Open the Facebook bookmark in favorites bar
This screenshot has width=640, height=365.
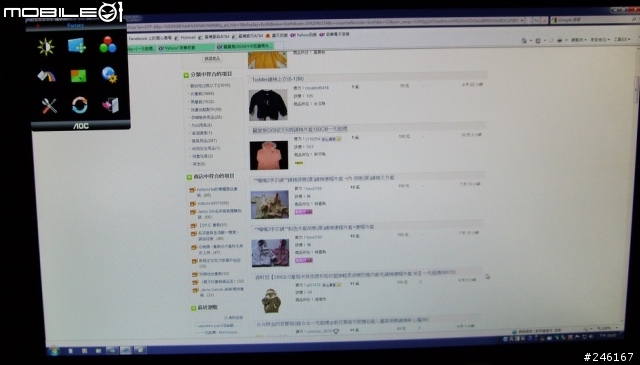(x=150, y=38)
